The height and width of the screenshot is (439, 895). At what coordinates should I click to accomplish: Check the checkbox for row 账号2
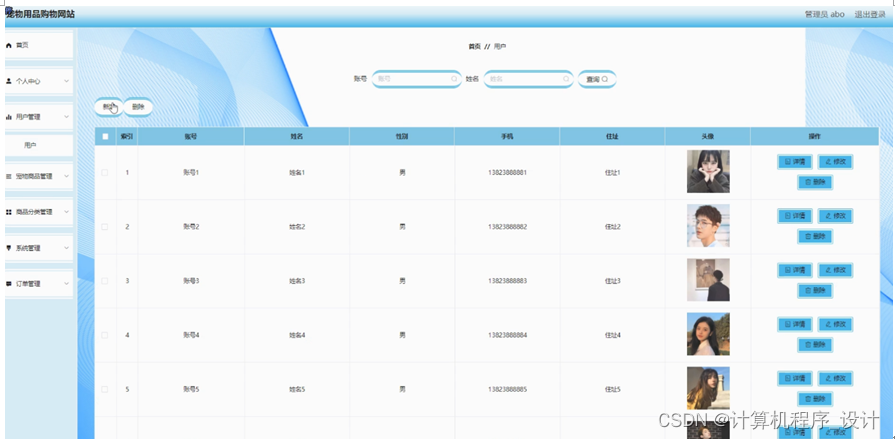coord(104,227)
